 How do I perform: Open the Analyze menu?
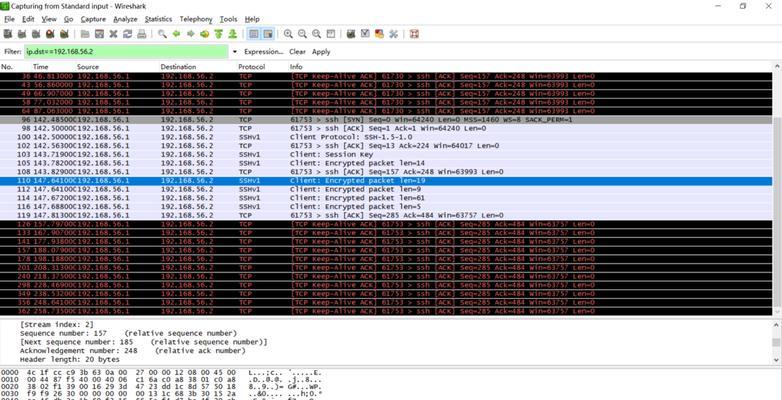click(x=125, y=19)
